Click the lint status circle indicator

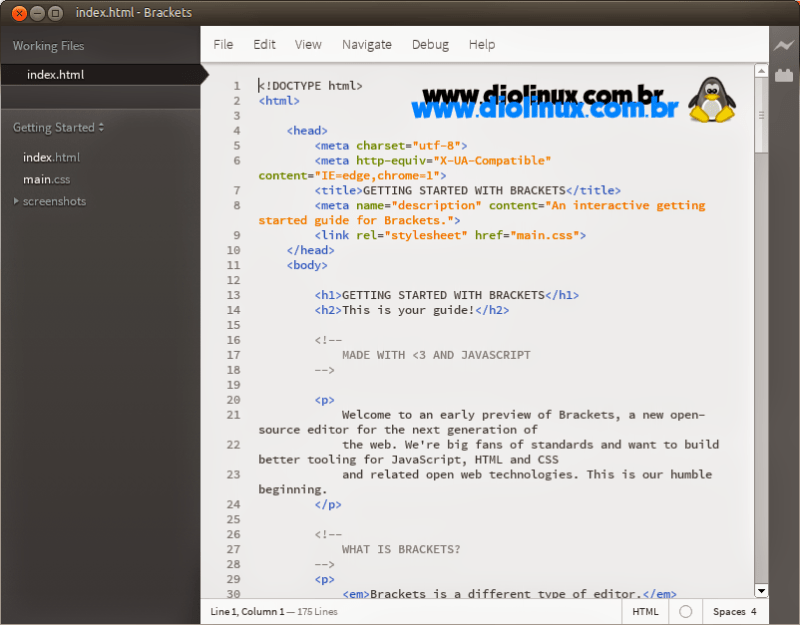pyautogui.click(x=686, y=611)
